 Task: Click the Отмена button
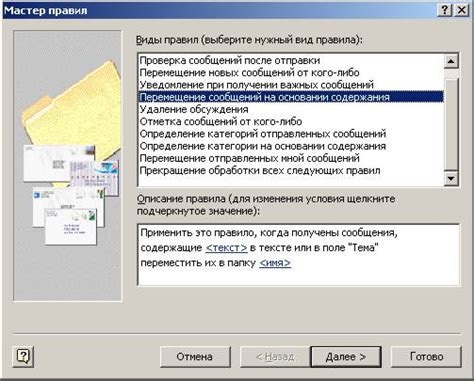point(195,357)
